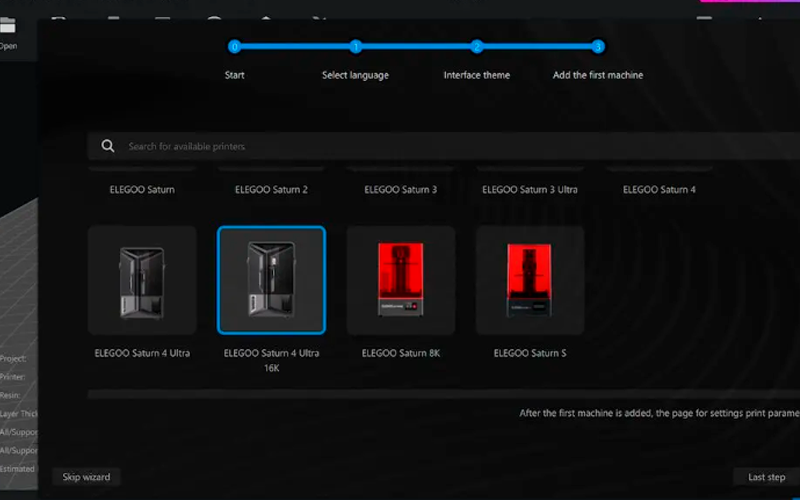This screenshot has height=500, width=800.
Task: Click the ELEGOO Saturn 3 label
Action: pos(401,189)
